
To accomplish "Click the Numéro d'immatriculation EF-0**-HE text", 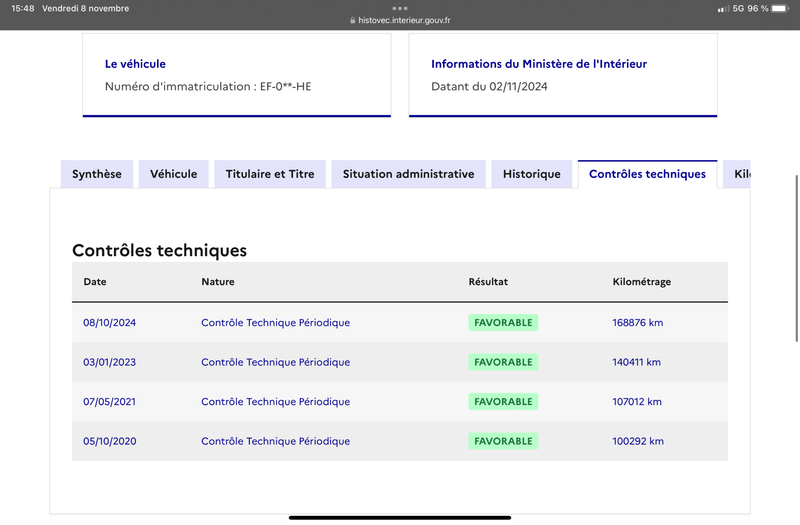I will [x=208, y=86].
